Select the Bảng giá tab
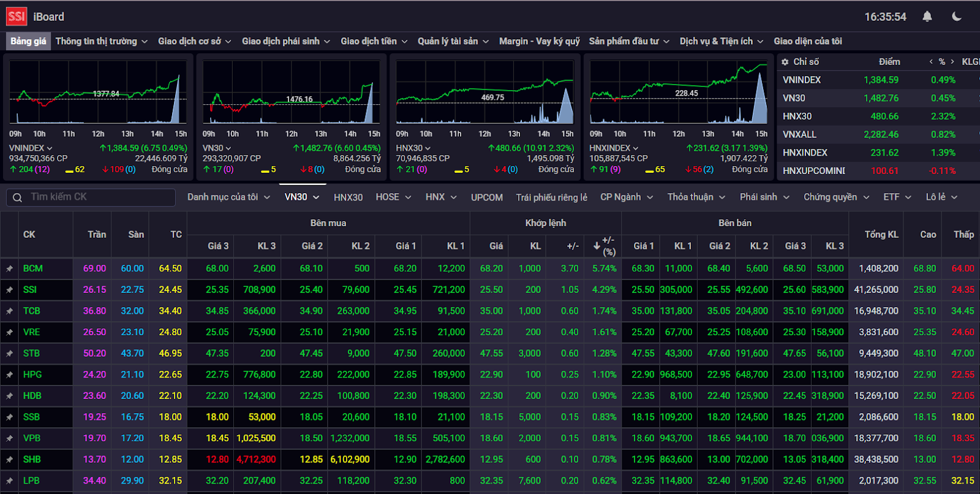 point(28,41)
